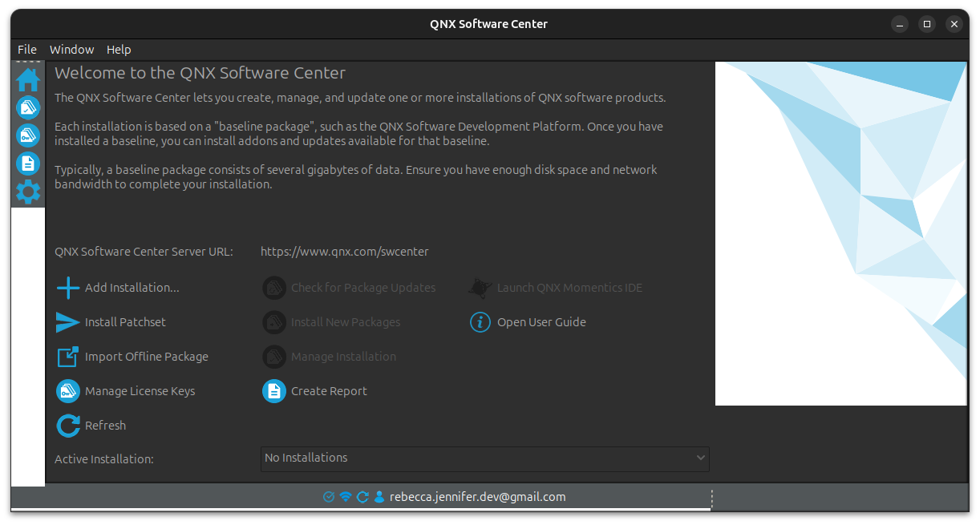Click the checkmark status icon in status bar

coord(328,497)
